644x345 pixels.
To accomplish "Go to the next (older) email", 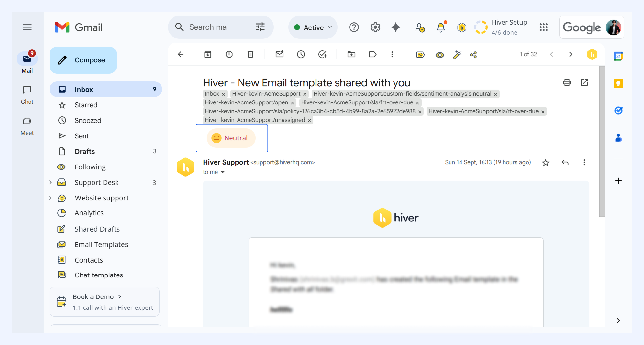I will tap(571, 54).
